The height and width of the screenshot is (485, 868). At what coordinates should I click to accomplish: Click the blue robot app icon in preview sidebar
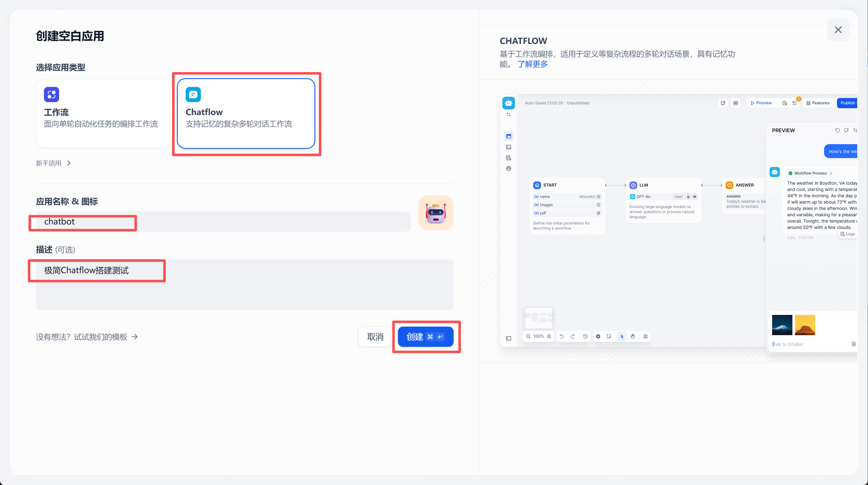point(508,103)
